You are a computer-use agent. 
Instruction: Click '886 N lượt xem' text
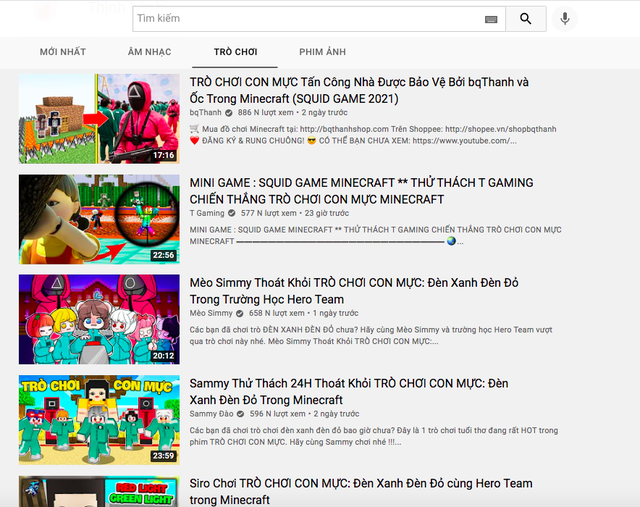click(x=266, y=113)
